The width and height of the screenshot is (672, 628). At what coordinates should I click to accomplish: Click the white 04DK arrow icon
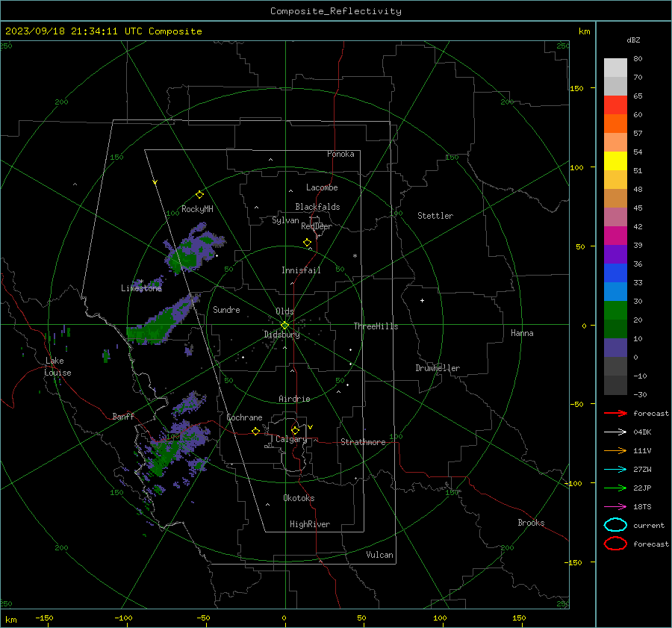point(615,432)
